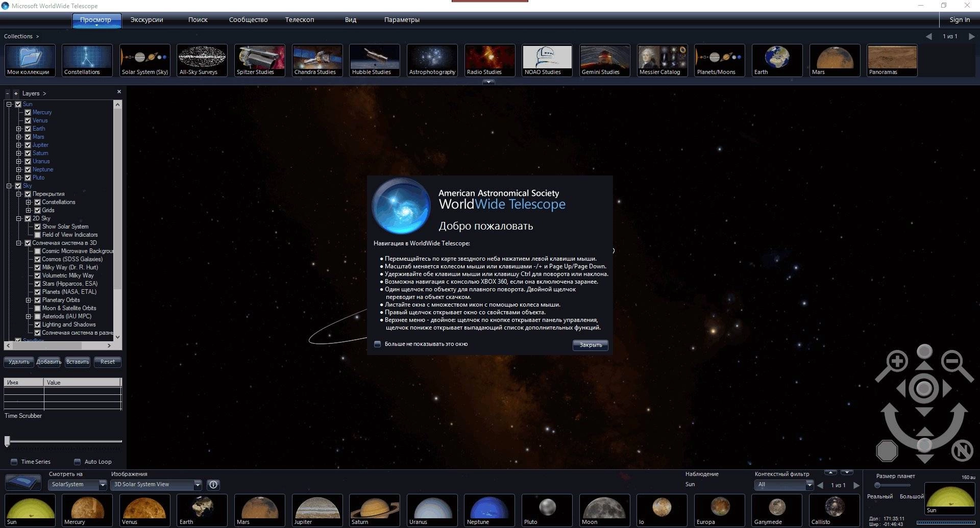Select the Ganymede thumbnail in bottom strip

pyautogui.click(x=777, y=510)
